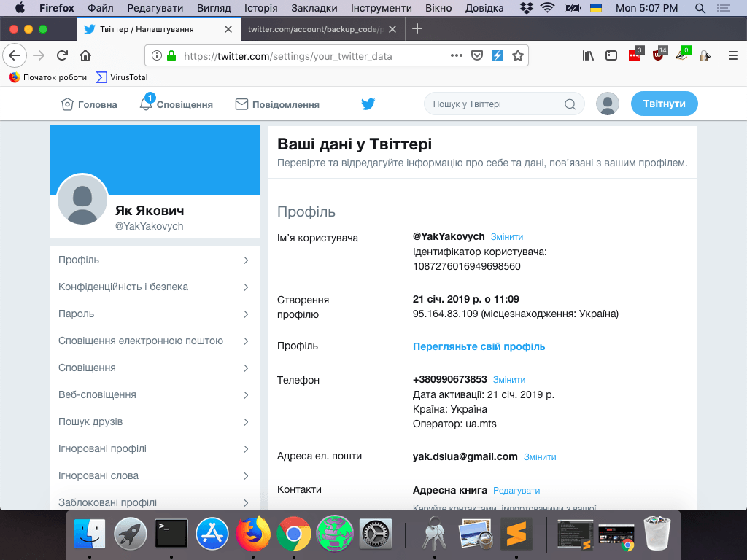Expand the Профіль settings row

(x=155, y=260)
